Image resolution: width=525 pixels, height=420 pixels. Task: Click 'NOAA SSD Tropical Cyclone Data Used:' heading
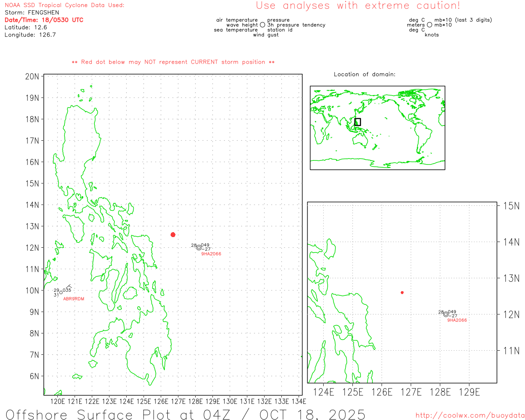(x=64, y=5)
